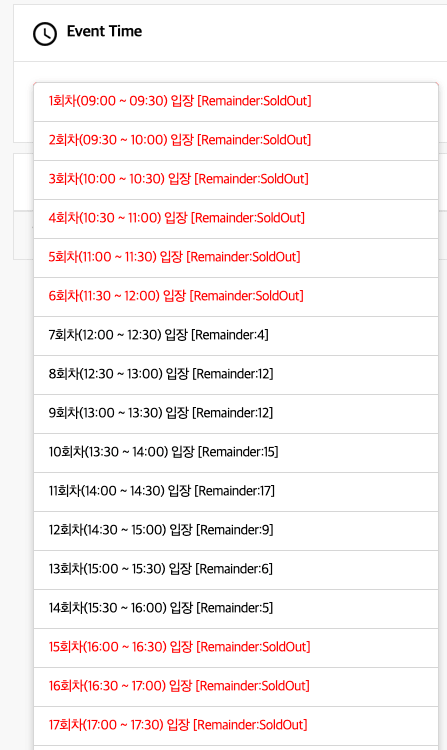Select sold-out session 5 (11:00 ~ 11:30)
447x750 pixels.
(x=236, y=258)
